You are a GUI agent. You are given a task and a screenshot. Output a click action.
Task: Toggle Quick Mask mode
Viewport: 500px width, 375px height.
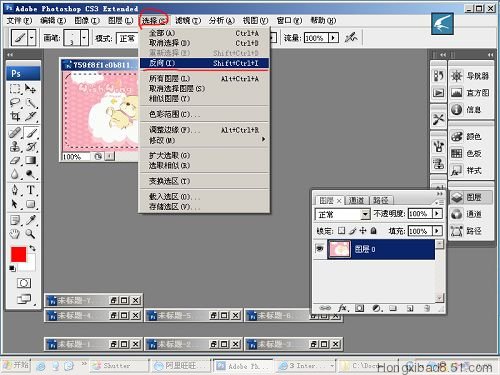coord(24,283)
